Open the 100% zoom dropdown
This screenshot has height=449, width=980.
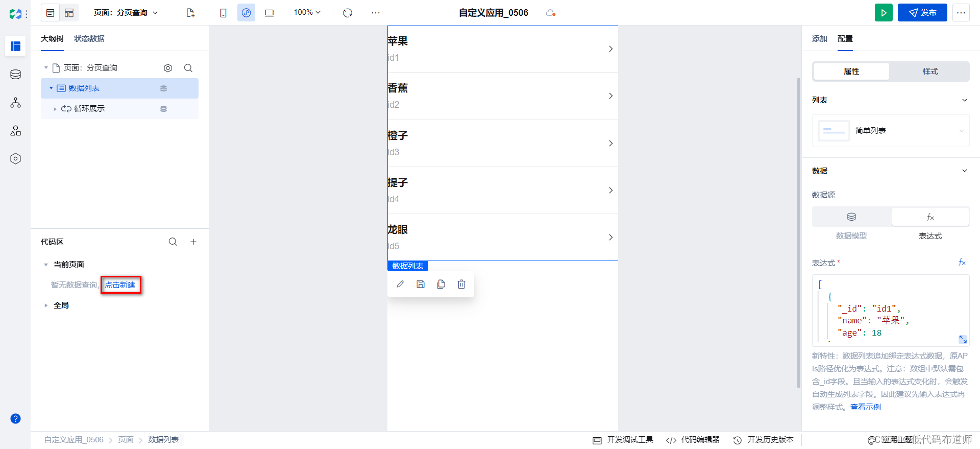point(307,12)
